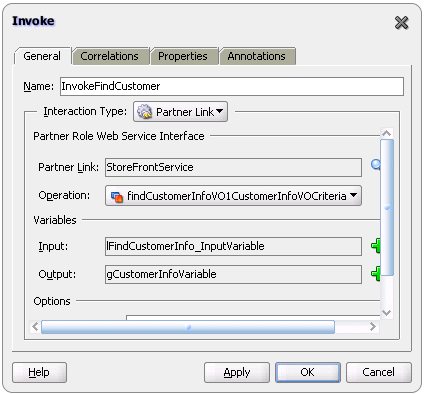The image size is (425, 394).
Task: Open the Interaction Type Partner Link dropdown
Action: click(180, 112)
